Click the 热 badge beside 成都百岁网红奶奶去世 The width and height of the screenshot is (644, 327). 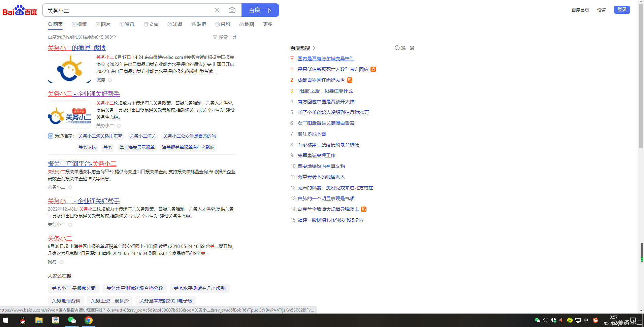(x=350, y=80)
